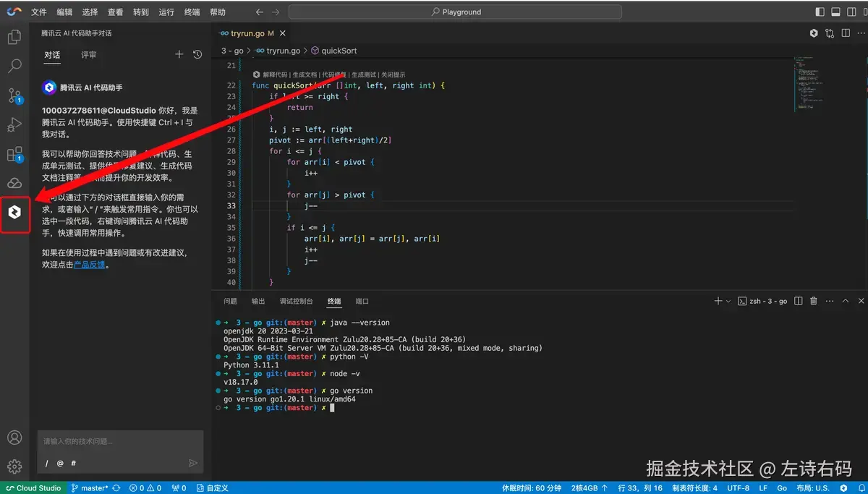
Task: Open the Search view in activity bar
Action: pos(14,67)
